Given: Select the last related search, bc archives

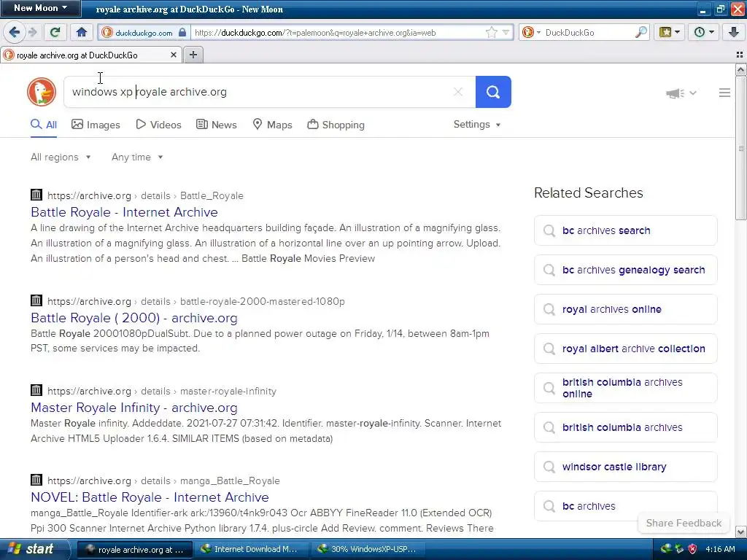Looking at the screenshot, I should click(x=625, y=506).
